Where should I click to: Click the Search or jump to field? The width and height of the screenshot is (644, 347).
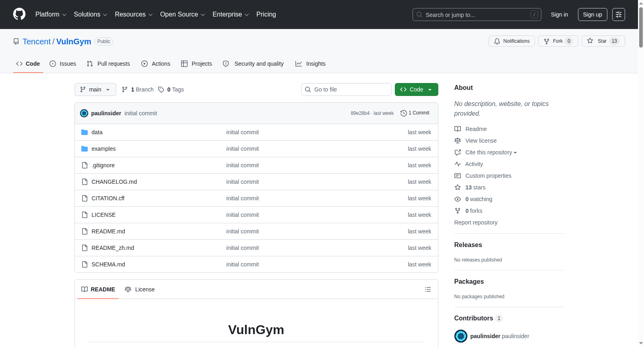tap(477, 15)
